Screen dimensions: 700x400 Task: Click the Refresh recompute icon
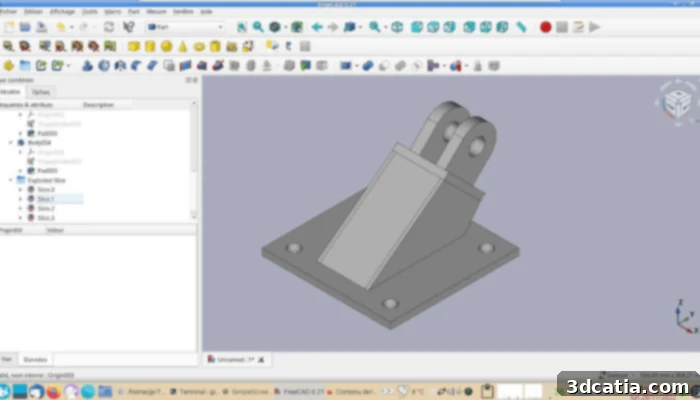tap(109, 27)
